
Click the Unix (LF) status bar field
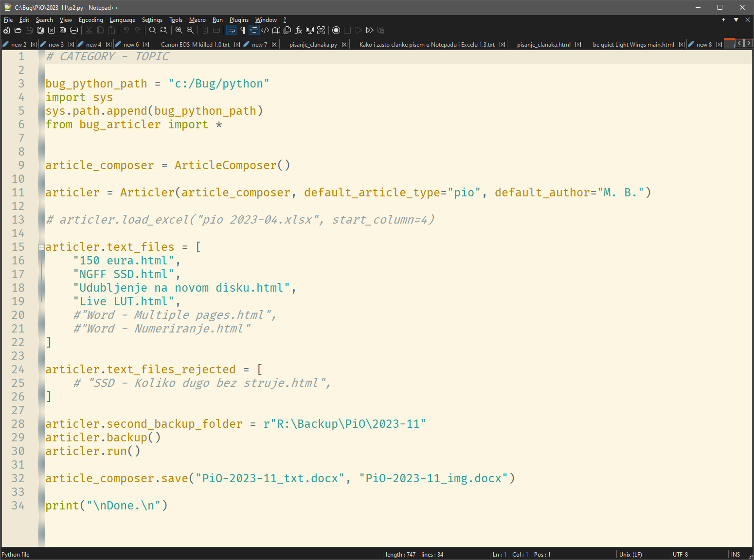[630, 555]
